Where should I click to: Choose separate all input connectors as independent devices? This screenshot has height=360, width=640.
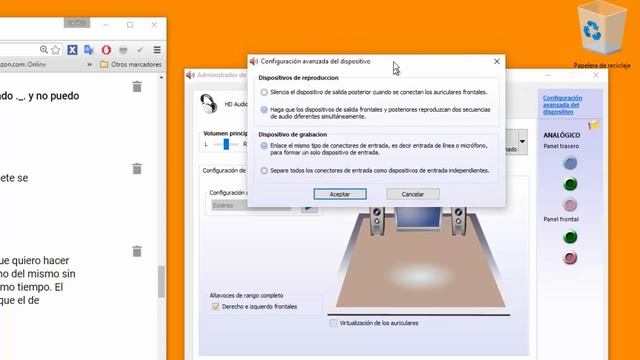coord(264,171)
